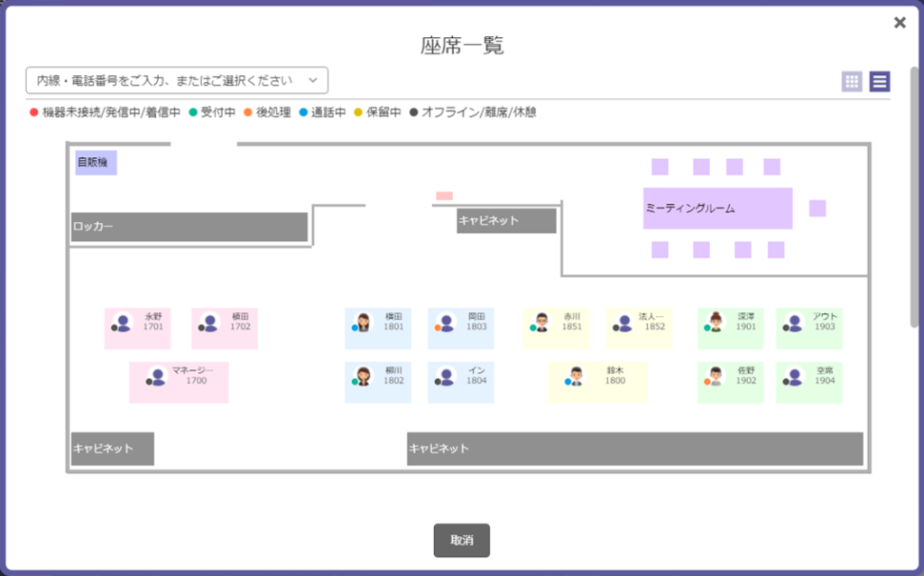Switch to the grid seat view icon

(x=852, y=81)
